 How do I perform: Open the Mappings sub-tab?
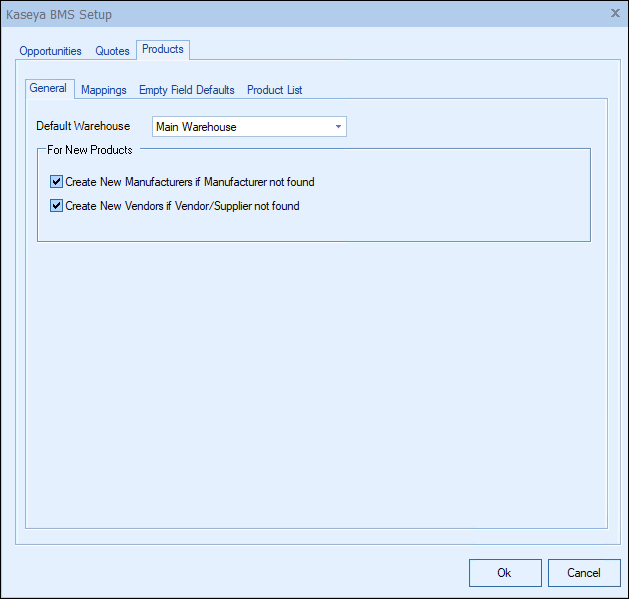tap(104, 90)
